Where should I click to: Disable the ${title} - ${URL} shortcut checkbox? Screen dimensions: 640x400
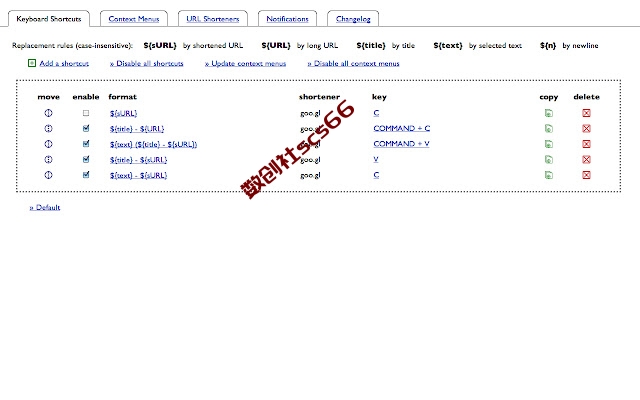coord(86,128)
